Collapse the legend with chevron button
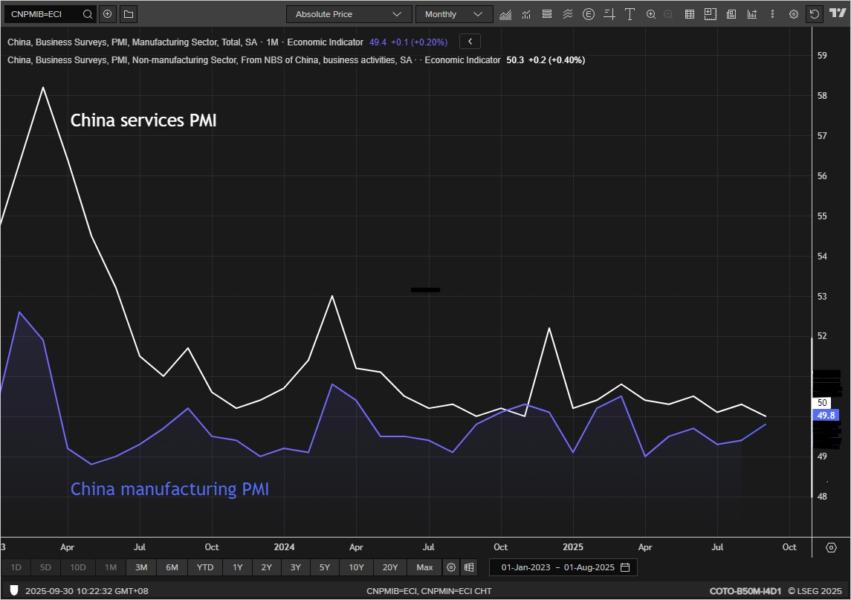 coord(471,42)
